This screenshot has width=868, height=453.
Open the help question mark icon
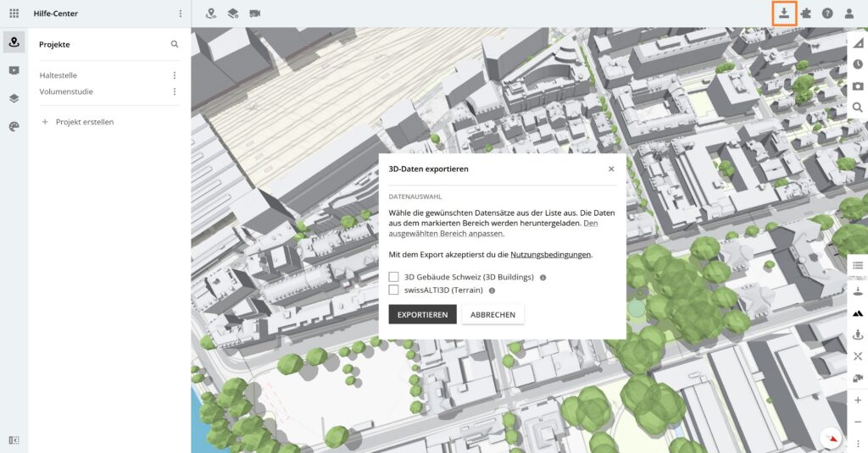click(827, 14)
